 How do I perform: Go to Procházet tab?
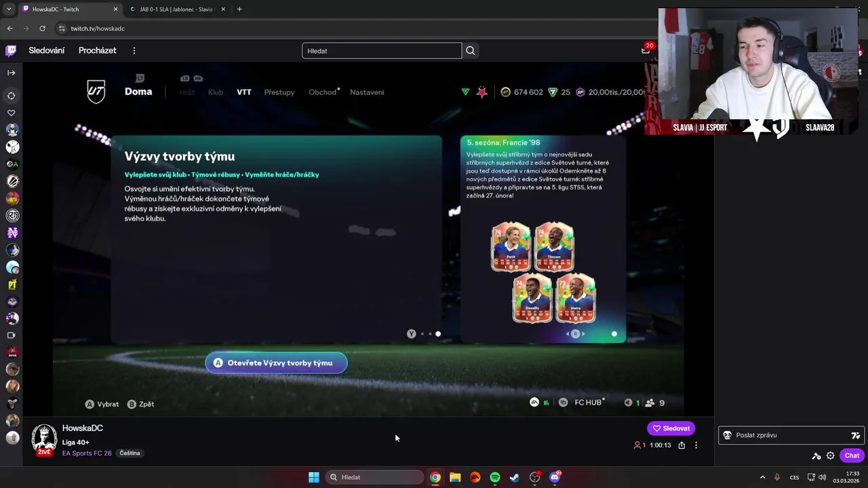coord(98,51)
